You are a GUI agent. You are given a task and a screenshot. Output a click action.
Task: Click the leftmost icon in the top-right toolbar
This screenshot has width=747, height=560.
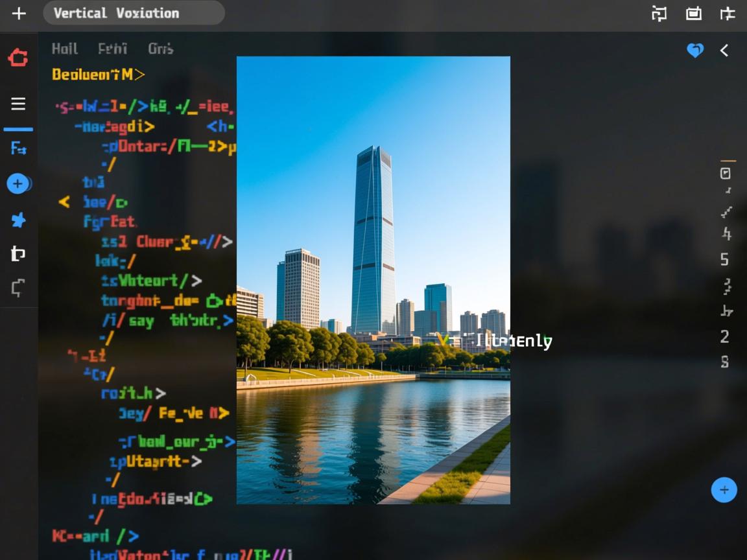[x=659, y=13]
